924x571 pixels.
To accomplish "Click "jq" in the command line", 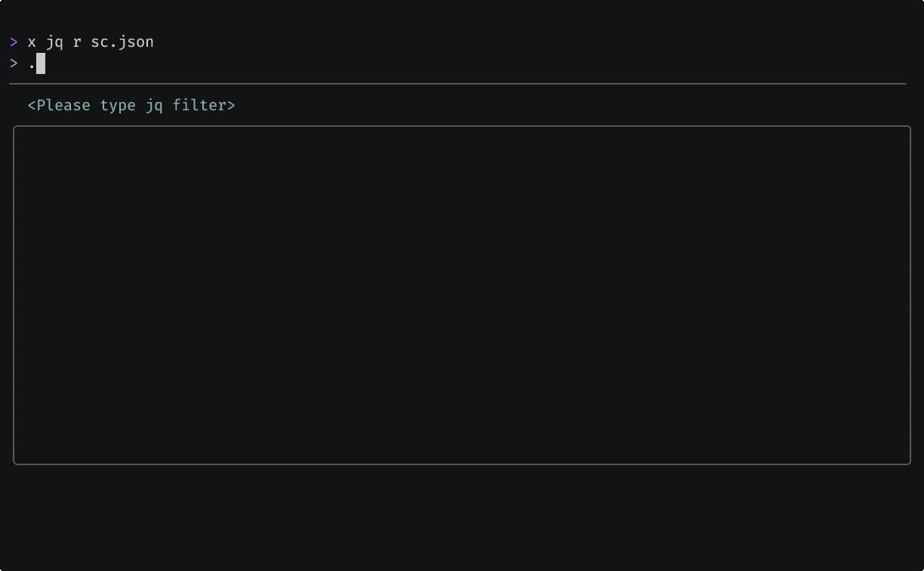I will (x=54, y=42).
